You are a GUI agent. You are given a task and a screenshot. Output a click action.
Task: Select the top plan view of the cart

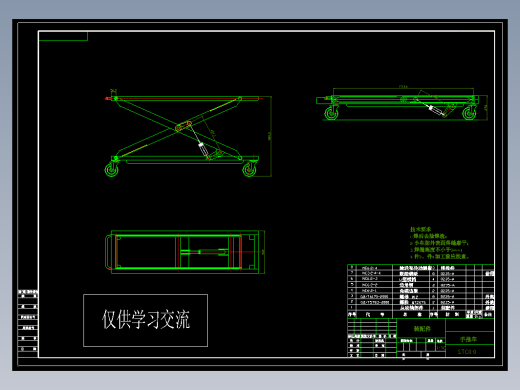click(x=185, y=252)
